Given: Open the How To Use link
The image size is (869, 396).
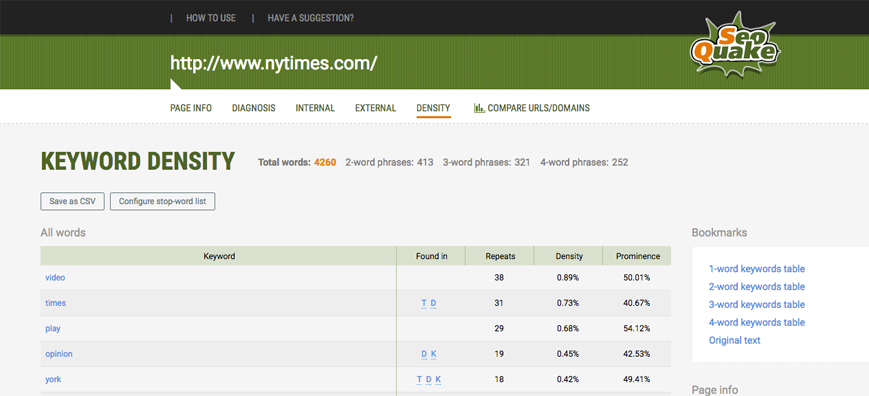Looking at the screenshot, I should pyautogui.click(x=211, y=18).
